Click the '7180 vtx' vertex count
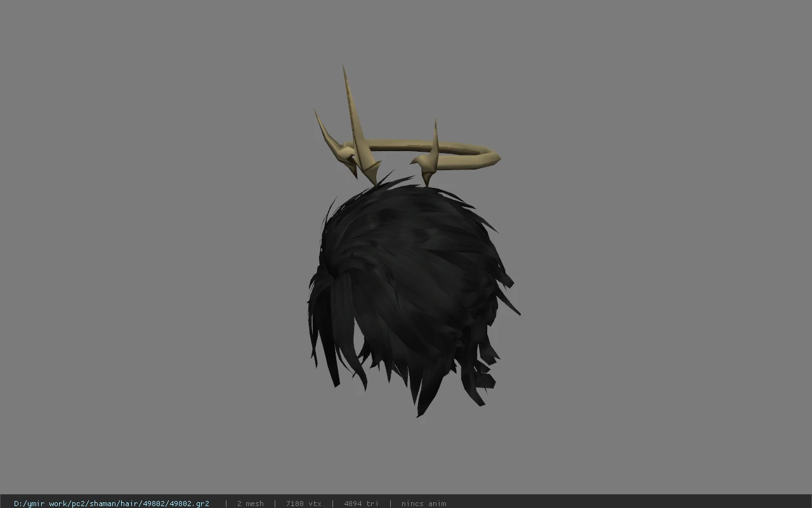 303,503
